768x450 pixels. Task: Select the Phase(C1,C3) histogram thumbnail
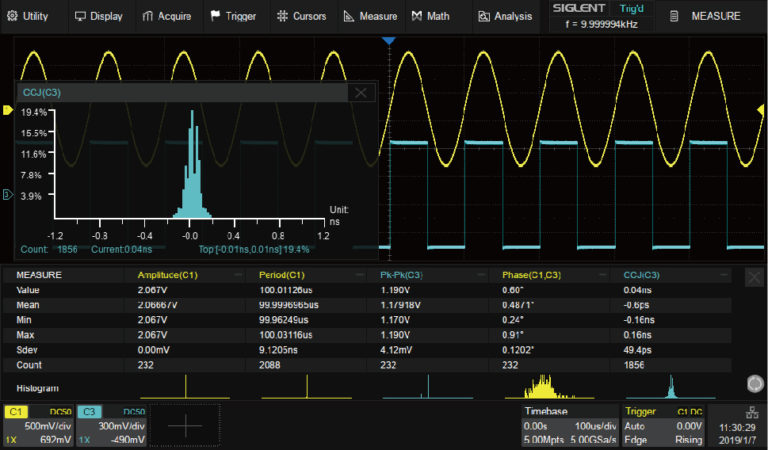click(x=543, y=385)
